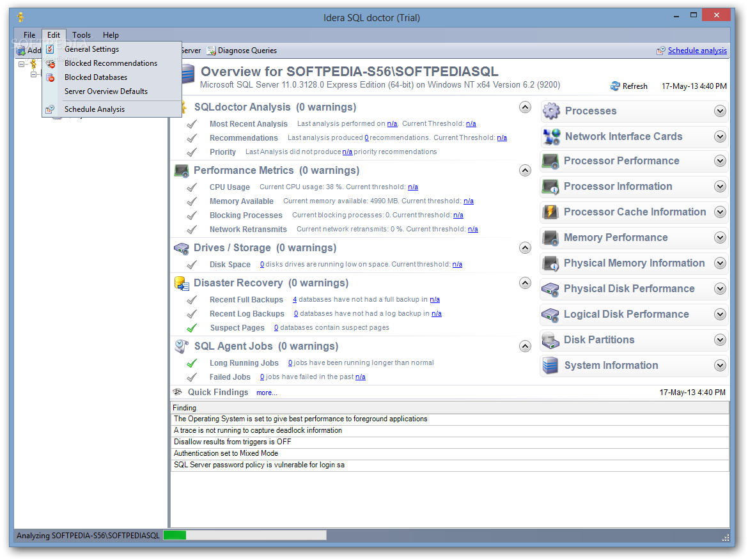The width and height of the screenshot is (748, 560).
Task: Collapse the SQL Agent Jobs section
Action: pos(525,346)
